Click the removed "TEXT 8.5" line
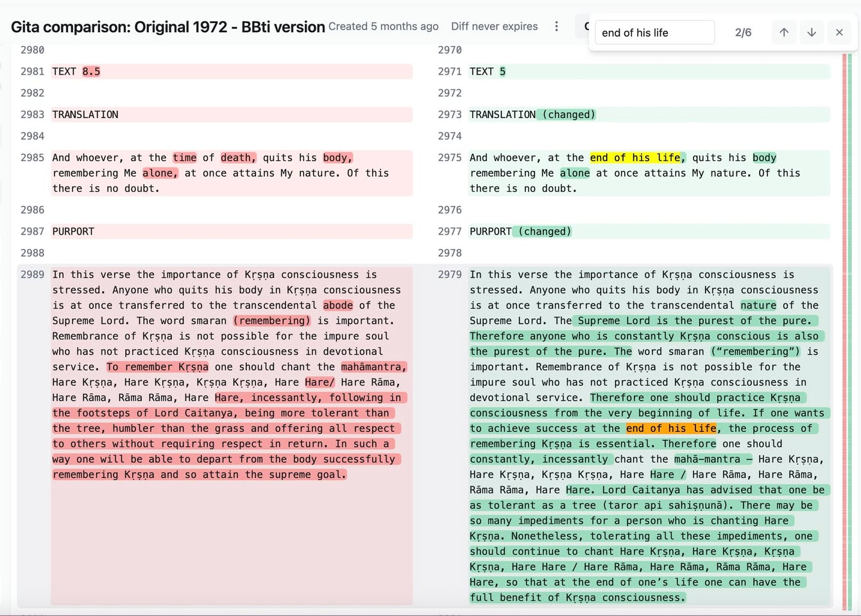Viewport: 861px width, 616px height. [76, 71]
